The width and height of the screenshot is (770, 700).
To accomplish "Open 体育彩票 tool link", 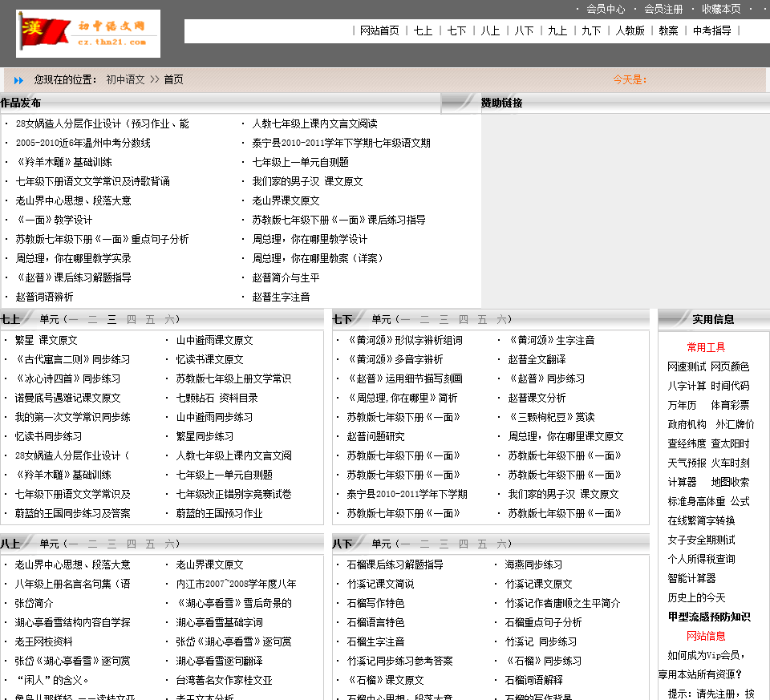I will (x=730, y=405).
